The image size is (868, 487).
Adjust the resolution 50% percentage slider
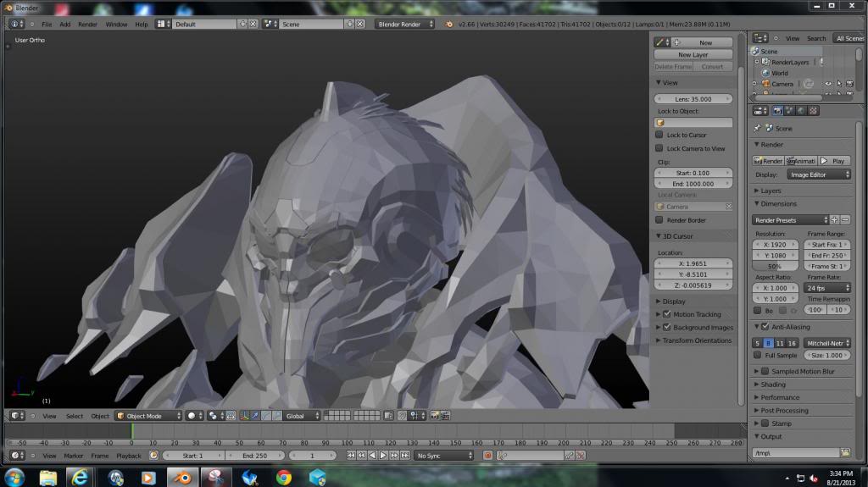click(x=775, y=266)
